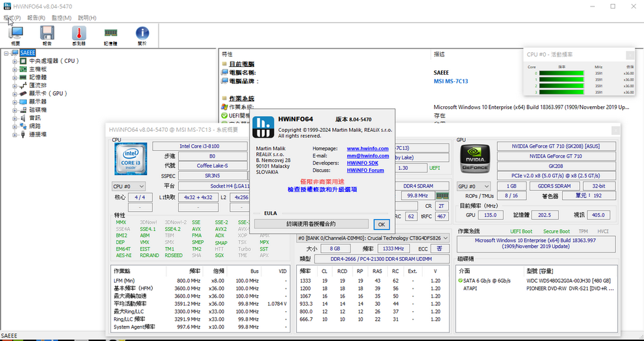Screen dimensions: 644x341
Task: Click the DDR4-2666 / PC4-21300 memory type field
Action: [381, 259]
